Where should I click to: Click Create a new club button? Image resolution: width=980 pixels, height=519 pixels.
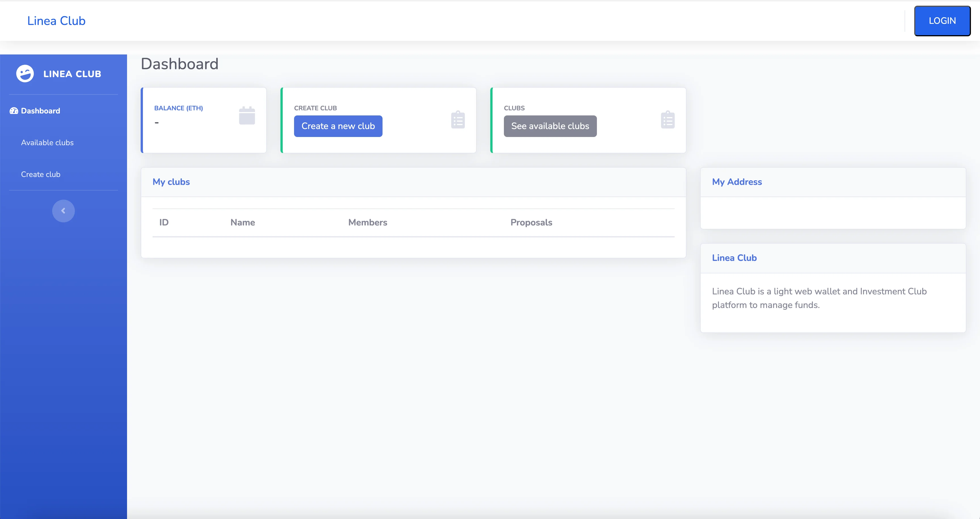(x=338, y=126)
